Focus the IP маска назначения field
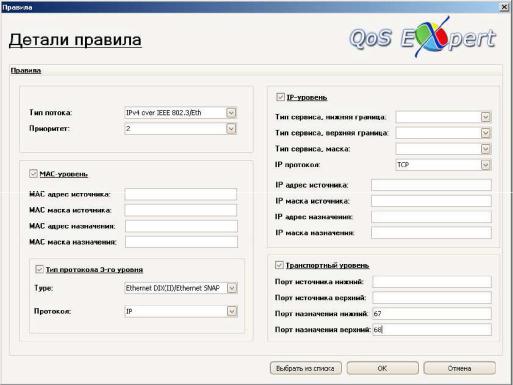The image size is (513, 385). tap(431, 233)
